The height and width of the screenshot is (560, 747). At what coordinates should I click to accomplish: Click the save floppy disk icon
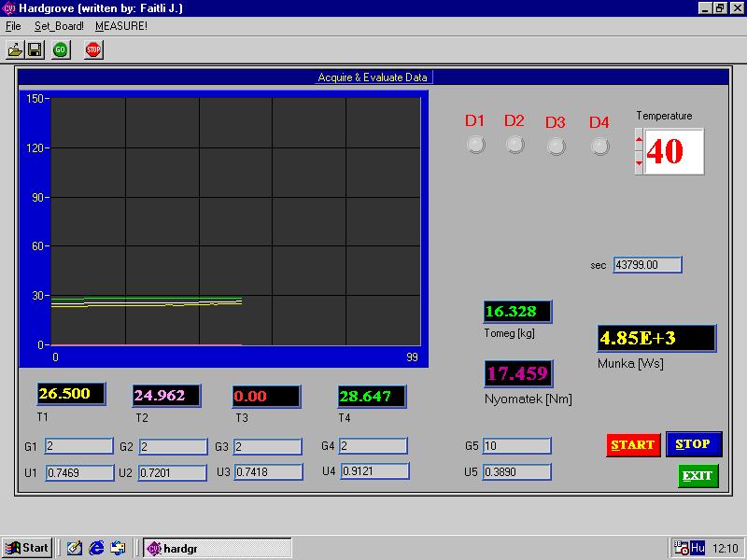[x=35, y=49]
